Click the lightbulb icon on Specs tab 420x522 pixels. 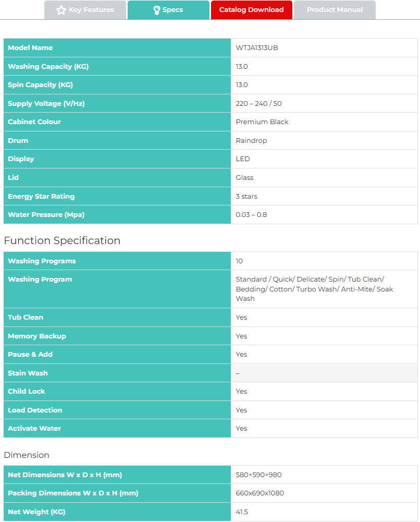156,10
